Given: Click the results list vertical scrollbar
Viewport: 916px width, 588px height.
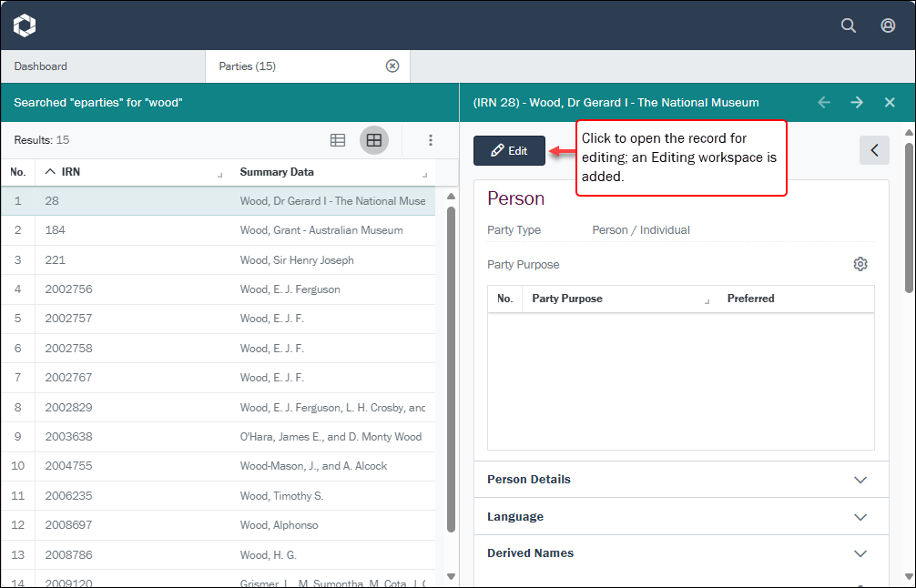Looking at the screenshot, I should click(x=451, y=364).
